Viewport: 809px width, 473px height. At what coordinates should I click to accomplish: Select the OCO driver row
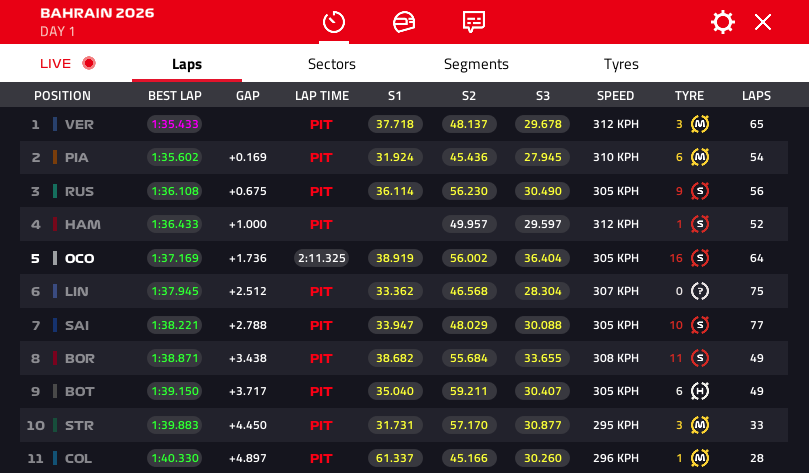(x=79, y=258)
